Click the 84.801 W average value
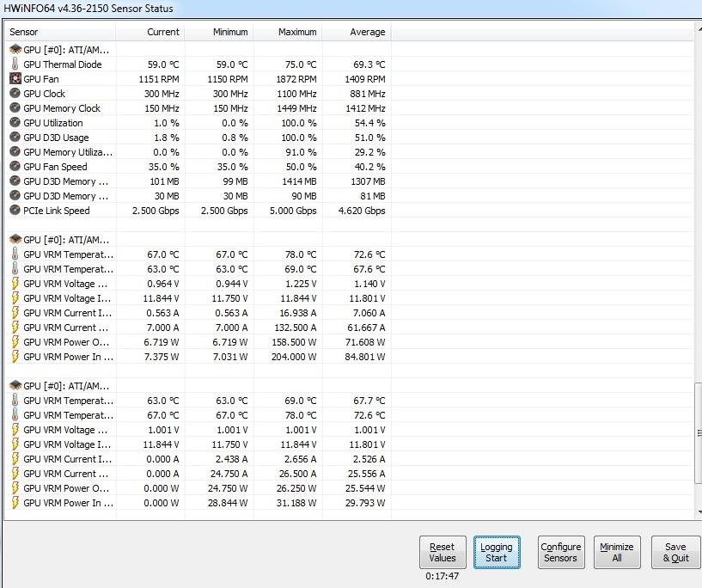This screenshot has width=702, height=588. pos(365,357)
